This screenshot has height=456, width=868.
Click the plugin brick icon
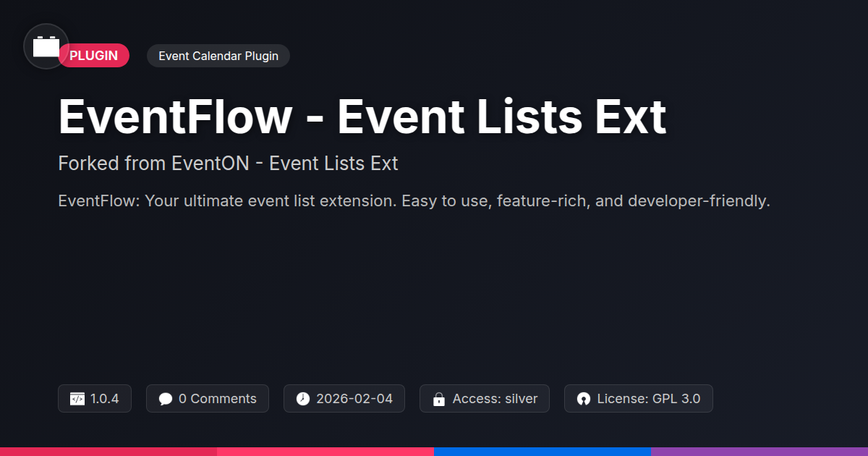click(46, 46)
